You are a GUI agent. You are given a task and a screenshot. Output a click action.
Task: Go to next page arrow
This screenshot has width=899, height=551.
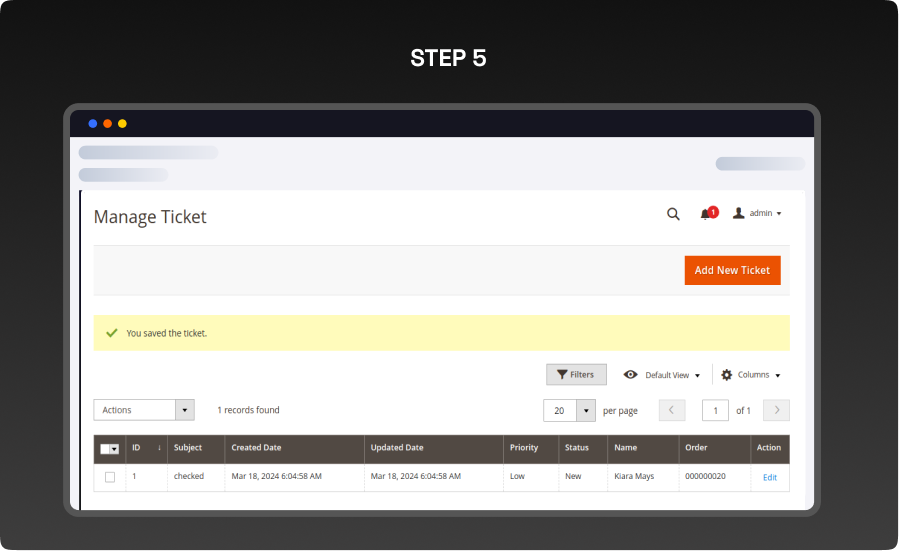tap(776, 410)
